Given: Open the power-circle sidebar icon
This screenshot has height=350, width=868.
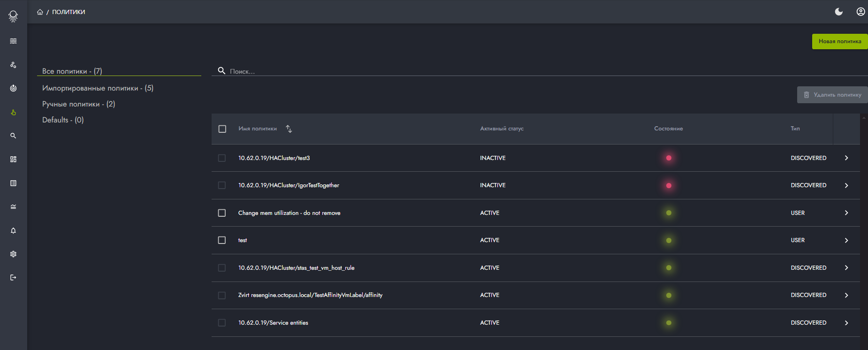Looking at the screenshot, I should click(x=13, y=88).
